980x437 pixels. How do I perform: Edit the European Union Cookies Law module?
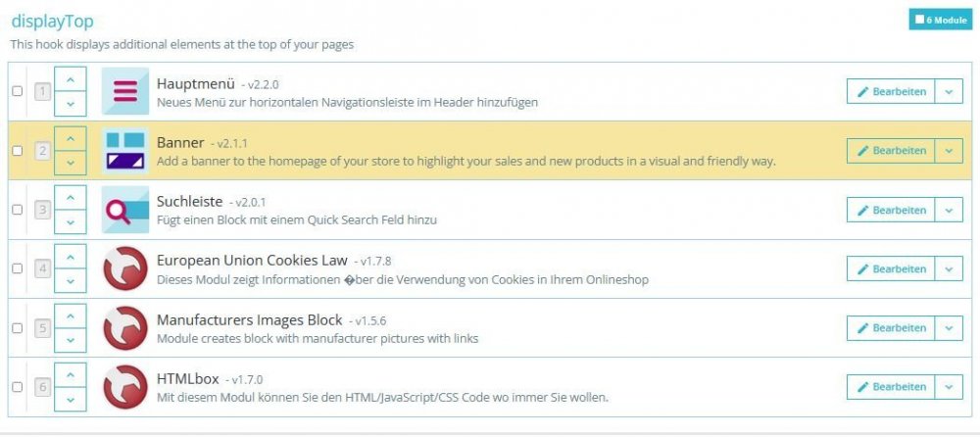(x=891, y=268)
